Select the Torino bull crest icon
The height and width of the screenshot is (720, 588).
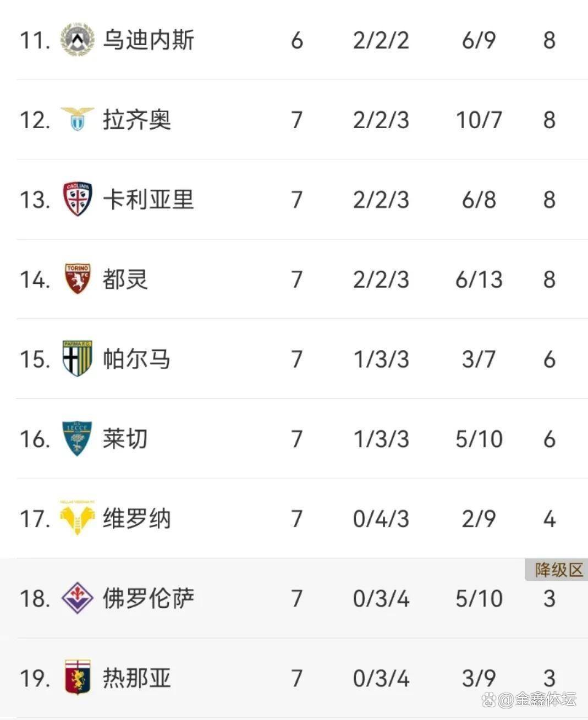point(77,278)
